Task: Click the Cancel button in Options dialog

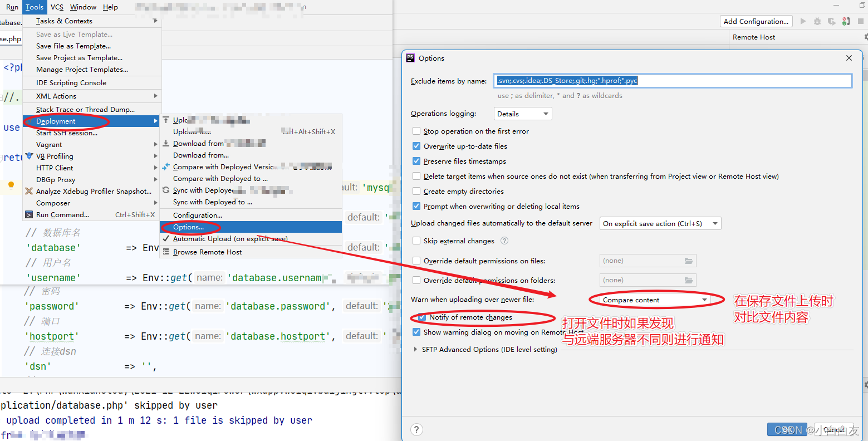Action: (x=834, y=429)
